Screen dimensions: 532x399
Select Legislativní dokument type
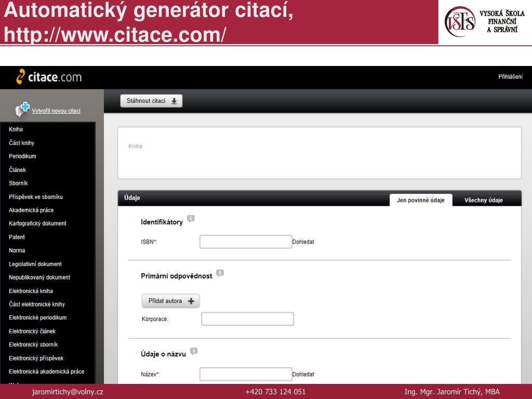[35, 264]
